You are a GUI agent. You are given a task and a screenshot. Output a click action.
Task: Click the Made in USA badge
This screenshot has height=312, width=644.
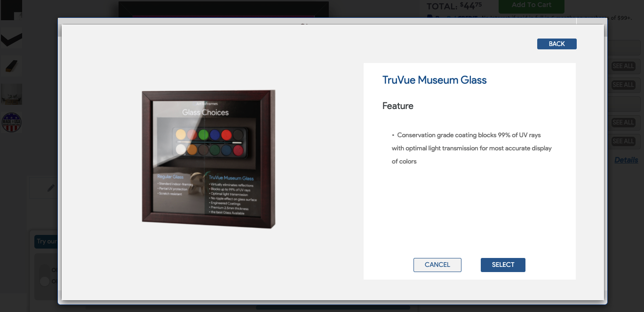point(11,122)
